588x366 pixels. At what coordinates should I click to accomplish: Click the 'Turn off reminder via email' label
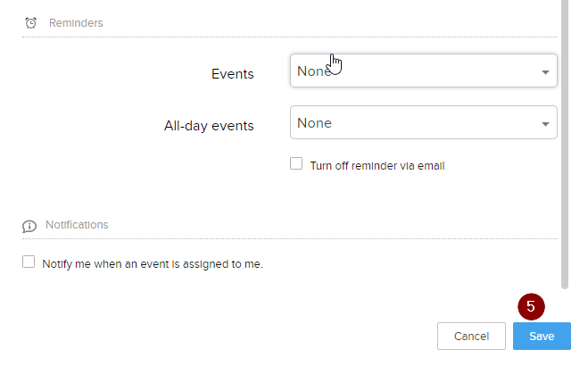(x=377, y=165)
